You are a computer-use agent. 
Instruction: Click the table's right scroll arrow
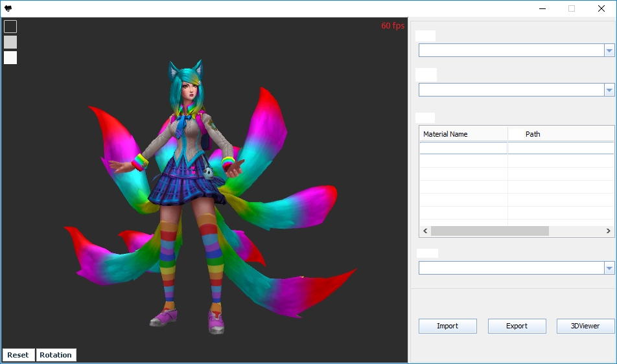[x=609, y=231]
